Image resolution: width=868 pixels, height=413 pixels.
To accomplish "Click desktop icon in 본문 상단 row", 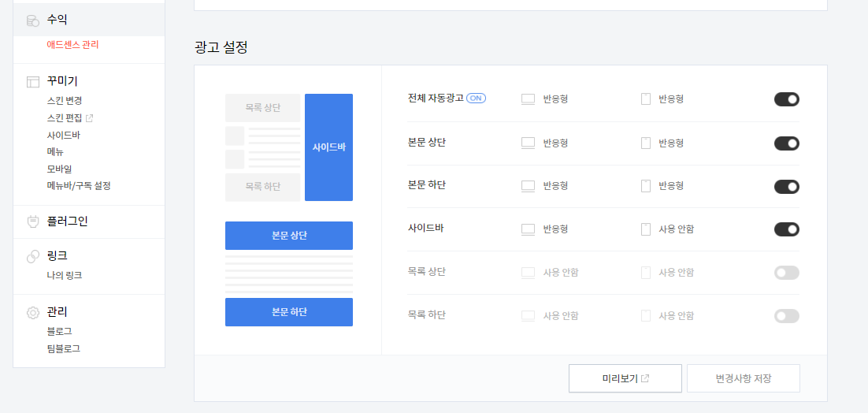I will click(528, 143).
